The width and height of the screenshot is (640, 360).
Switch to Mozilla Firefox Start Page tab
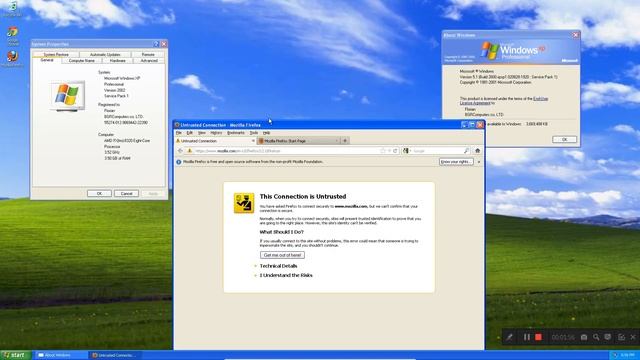coord(298,141)
